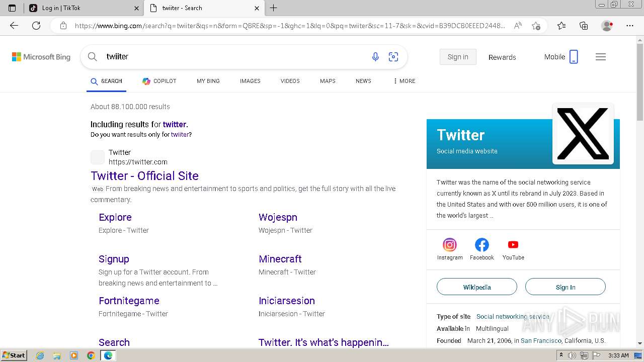The width and height of the screenshot is (644, 362).
Task: Open Edge Settings and more menu
Action: 630,26
